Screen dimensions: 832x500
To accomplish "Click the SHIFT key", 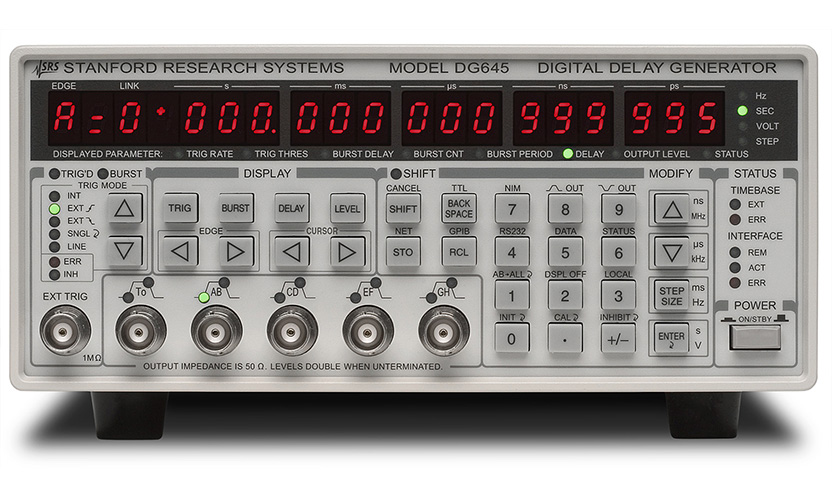I will (x=403, y=209).
